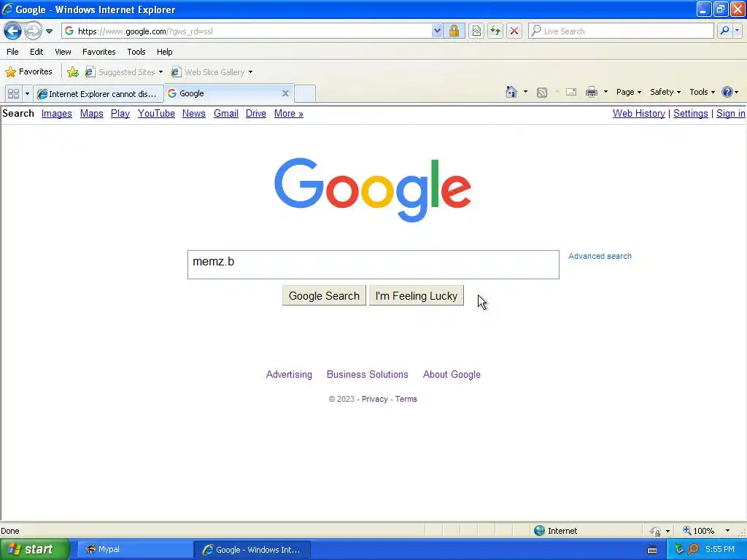Open the File menu

pos(13,52)
